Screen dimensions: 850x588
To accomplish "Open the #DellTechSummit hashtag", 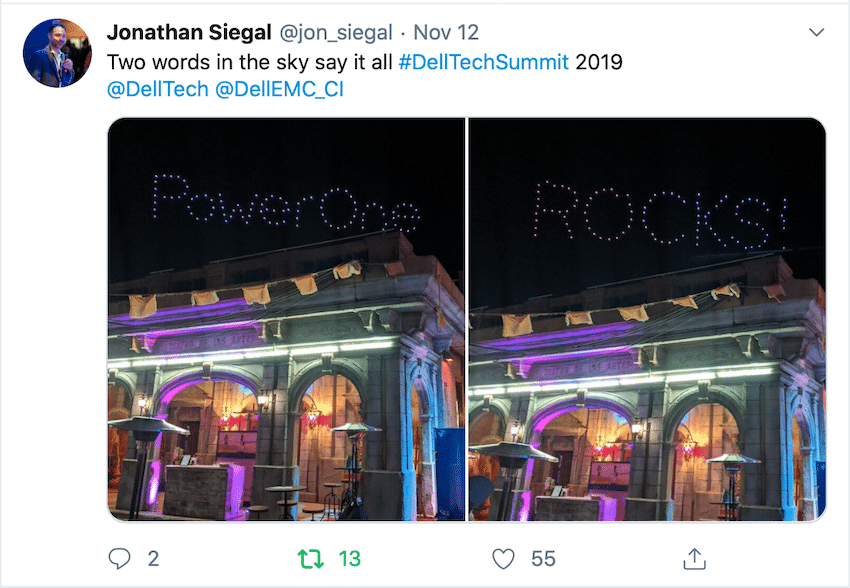I will coord(484,62).
